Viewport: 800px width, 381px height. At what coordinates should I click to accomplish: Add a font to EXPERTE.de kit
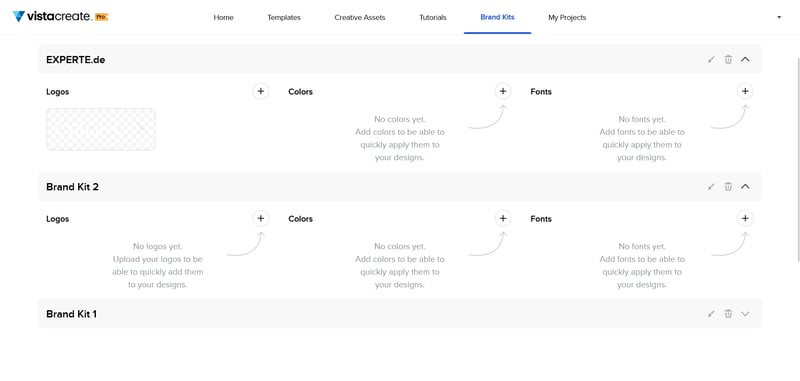pyautogui.click(x=745, y=91)
